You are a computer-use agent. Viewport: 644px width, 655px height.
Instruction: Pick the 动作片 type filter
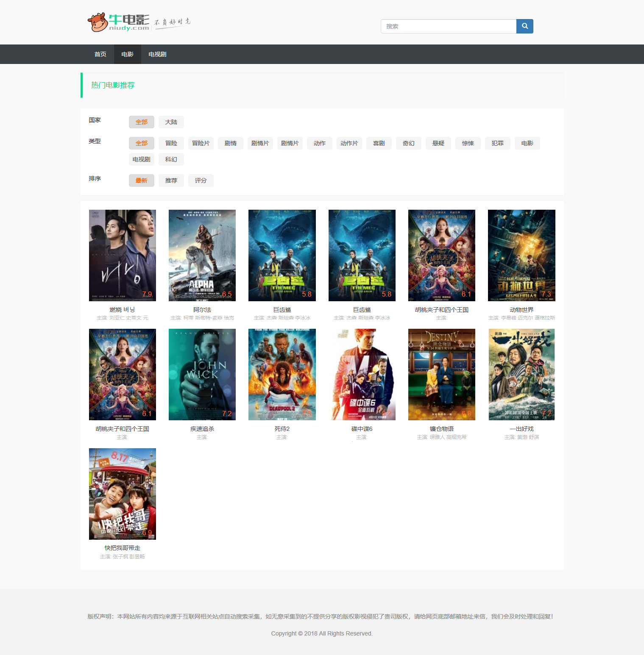(349, 143)
